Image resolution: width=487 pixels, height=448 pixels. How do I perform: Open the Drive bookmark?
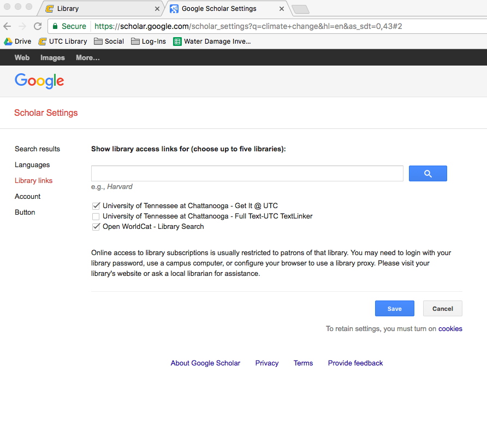17,42
